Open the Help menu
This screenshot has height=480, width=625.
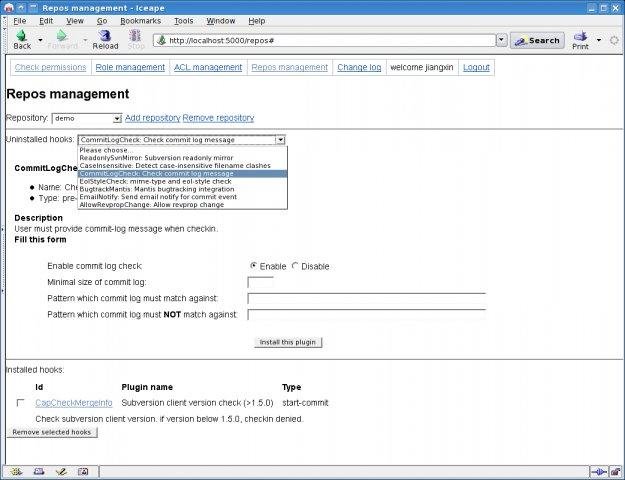coord(256,21)
